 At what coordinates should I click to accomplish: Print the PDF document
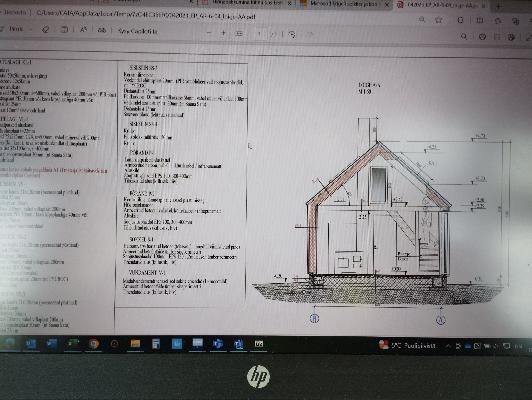tap(482, 37)
